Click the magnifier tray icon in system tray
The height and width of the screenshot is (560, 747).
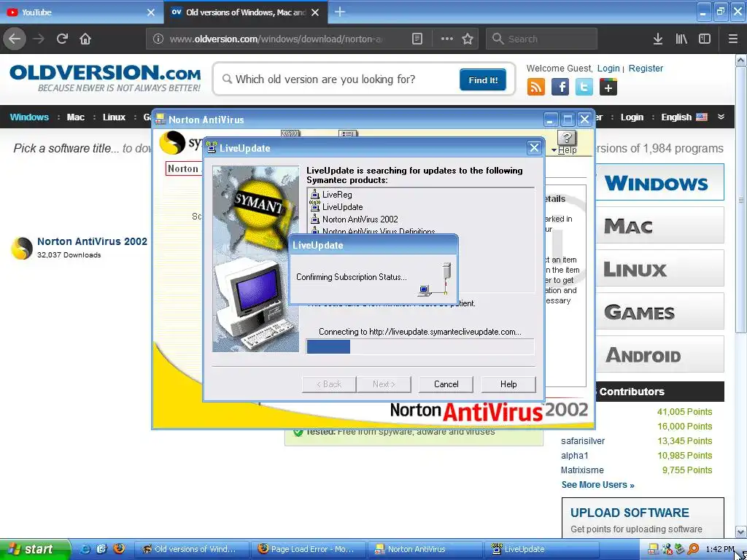(693, 549)
